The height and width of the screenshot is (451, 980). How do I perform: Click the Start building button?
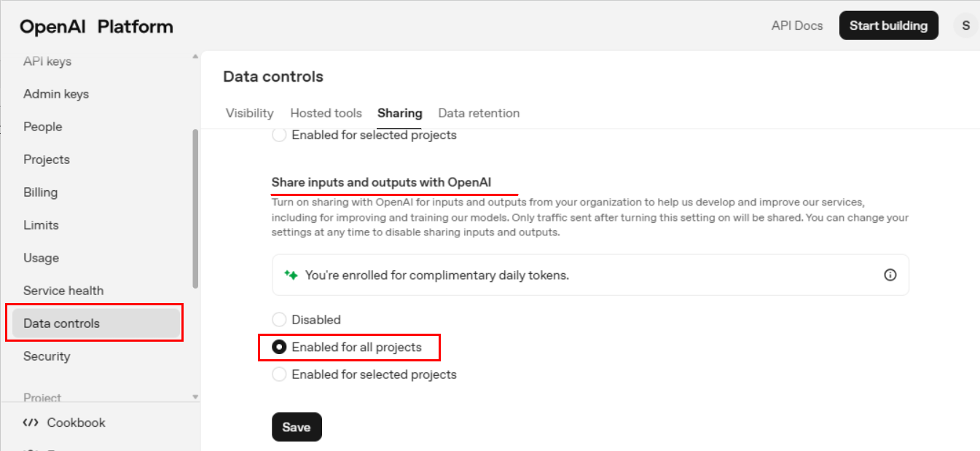(888, 26)
